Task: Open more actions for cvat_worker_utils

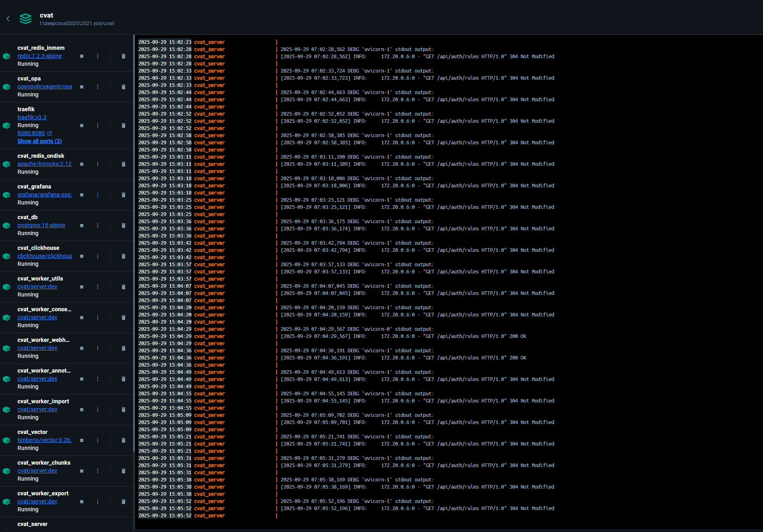Action: point(98,287)
